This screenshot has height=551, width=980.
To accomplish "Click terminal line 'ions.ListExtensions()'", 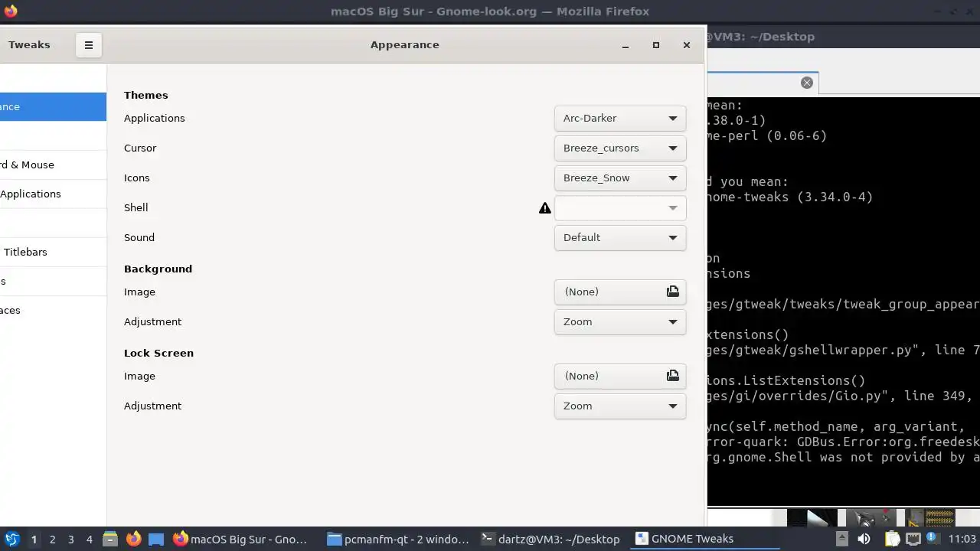I will coord(786,380).
